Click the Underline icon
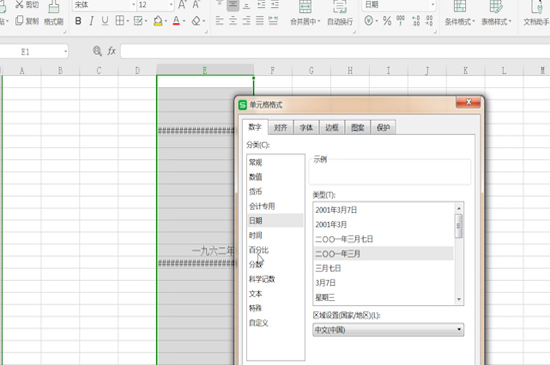Image resolution: width=550 pixels, height=365 pixels. tap(105, 21)
